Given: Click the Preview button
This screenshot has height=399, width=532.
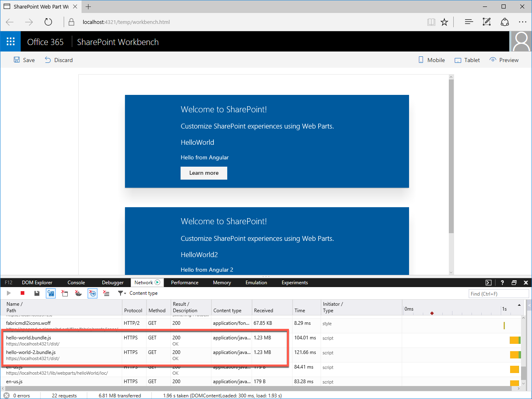Looking at the screenshot, I should click(x=504, y=60).
